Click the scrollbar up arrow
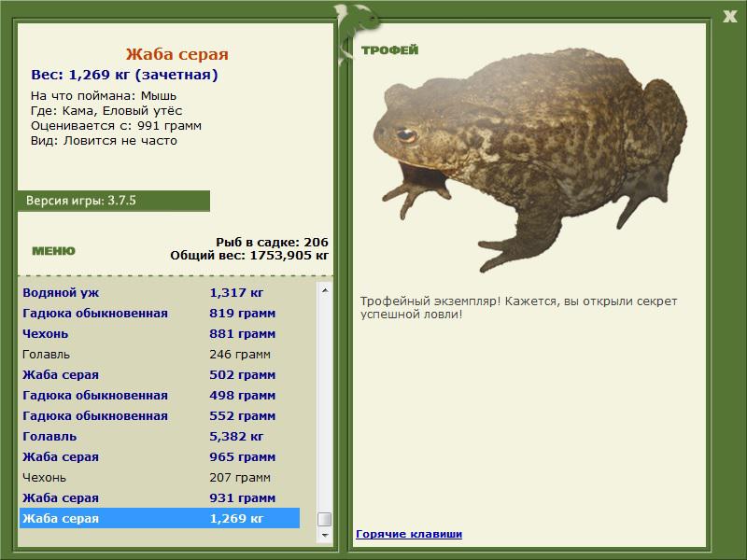The image size is (747, 560). coord(325,290)
